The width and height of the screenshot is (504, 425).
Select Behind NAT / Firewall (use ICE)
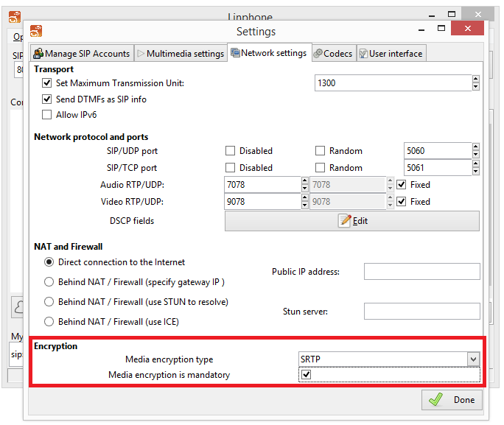click(49, 322)
